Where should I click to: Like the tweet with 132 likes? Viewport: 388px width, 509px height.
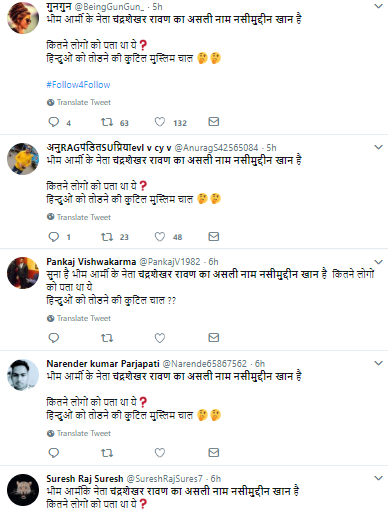[160, 122]
